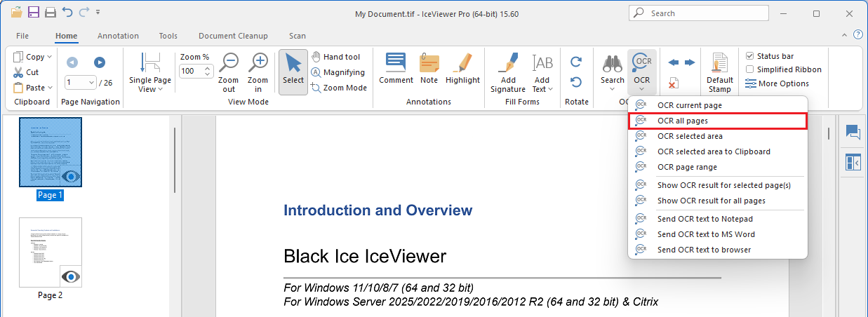This screenshot has width=868, height=317.
Task: Click the Add Signature pen icon
Action: (508, 63)
